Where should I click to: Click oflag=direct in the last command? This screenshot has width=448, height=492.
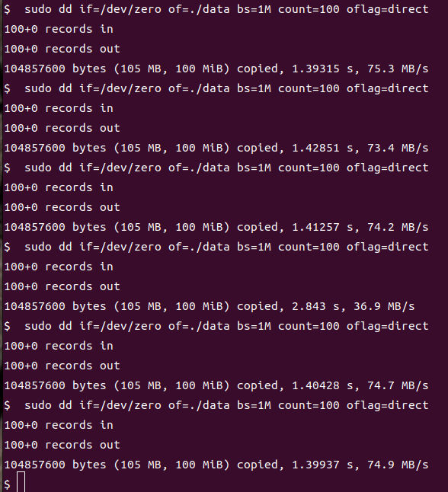click(387, 405)
